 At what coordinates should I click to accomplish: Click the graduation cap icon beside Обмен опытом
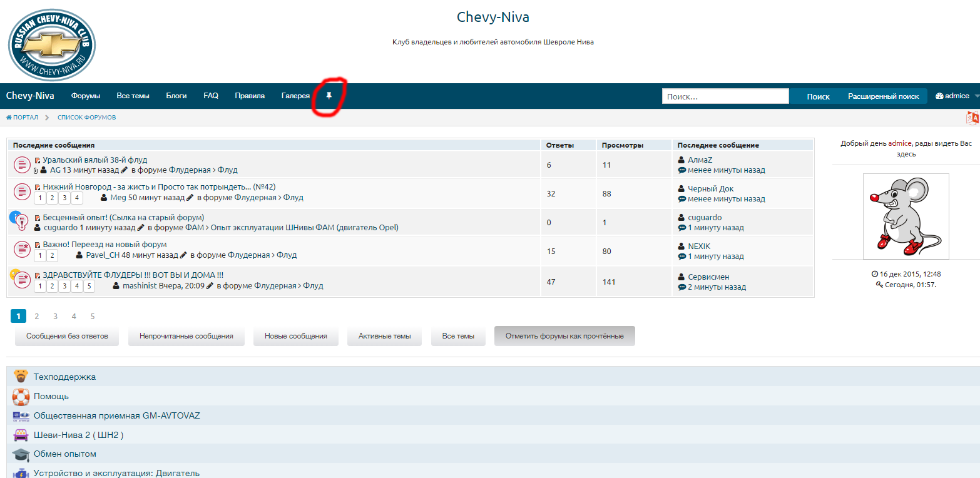(x=21, y=454)
